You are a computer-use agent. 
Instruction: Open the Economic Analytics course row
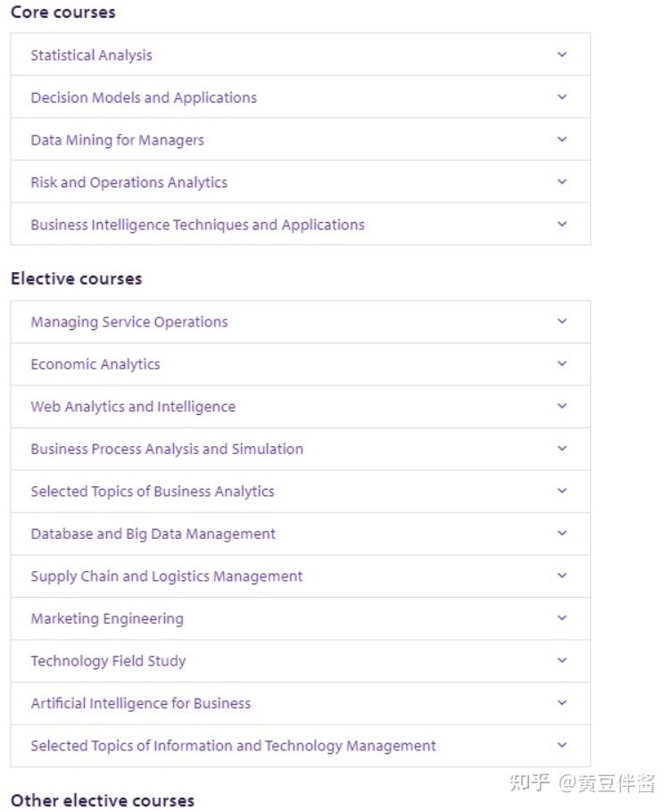[95, 364]
